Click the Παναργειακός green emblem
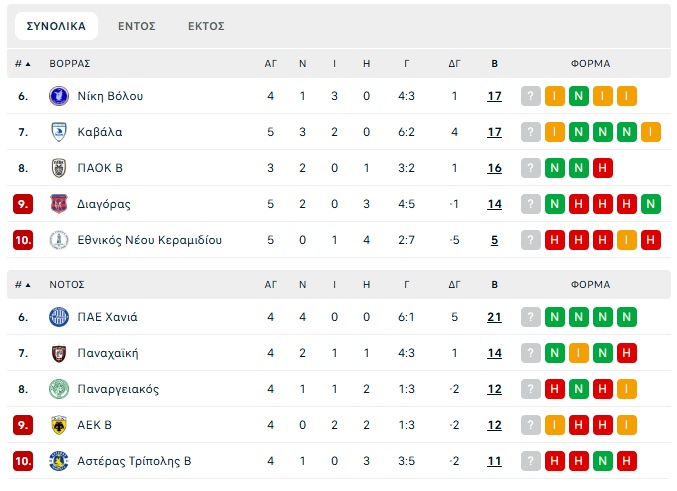The height and width of the screenshot is (491, 677). click(59, 389)
